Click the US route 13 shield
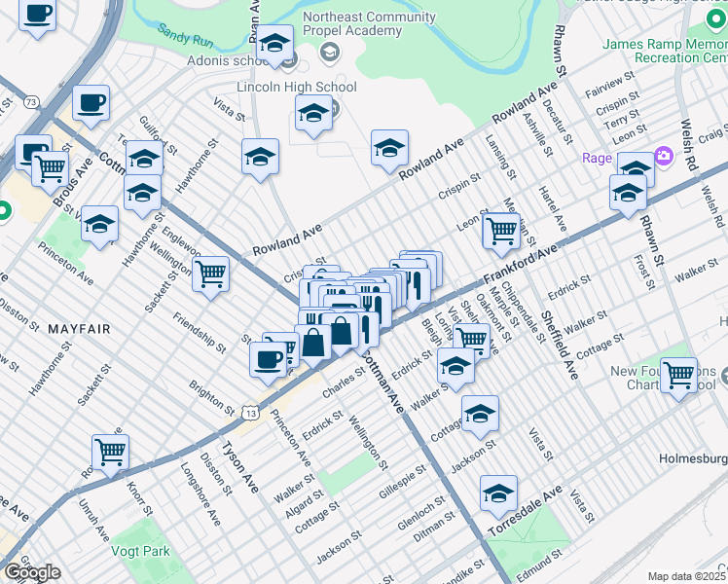The height and width of the screenshot is (584, 728). pos(250,413)
